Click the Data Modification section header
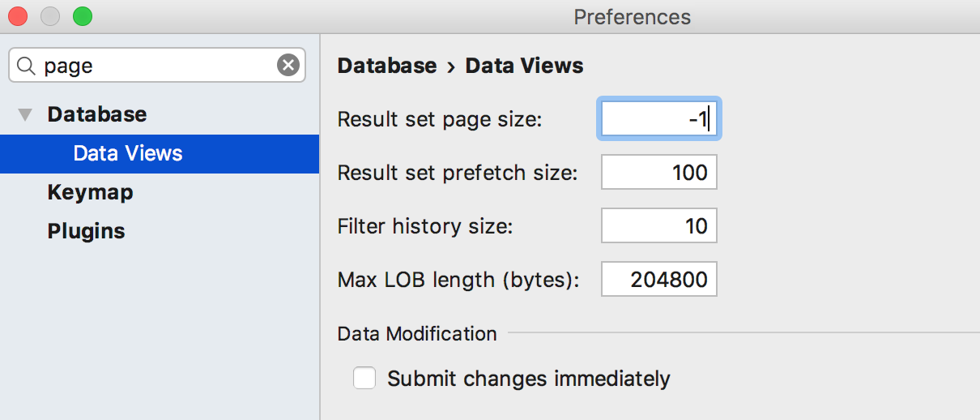The height and width of the screenshot is (420, 980). [x=417, y=333]
